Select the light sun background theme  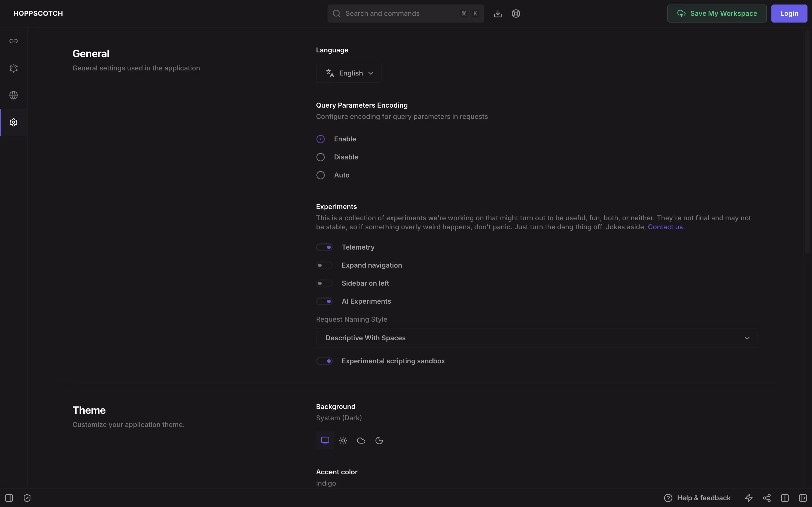(343, 441)
